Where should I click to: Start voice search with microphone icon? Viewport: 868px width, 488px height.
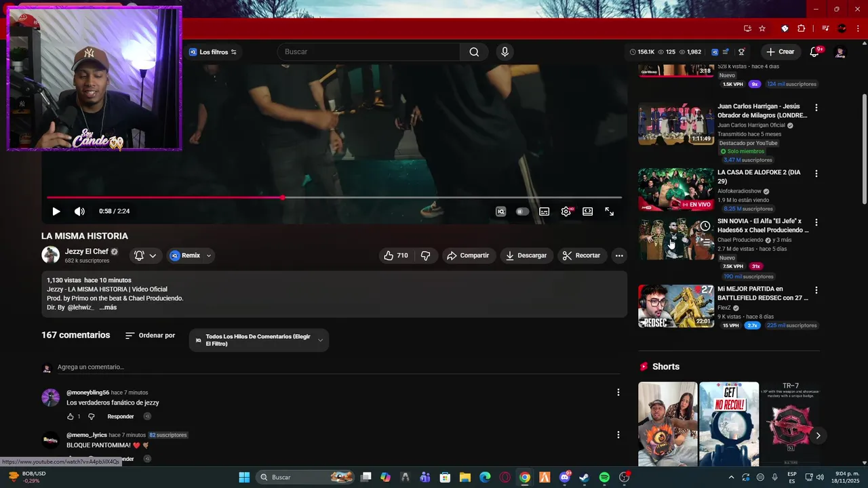pos(504,52)
